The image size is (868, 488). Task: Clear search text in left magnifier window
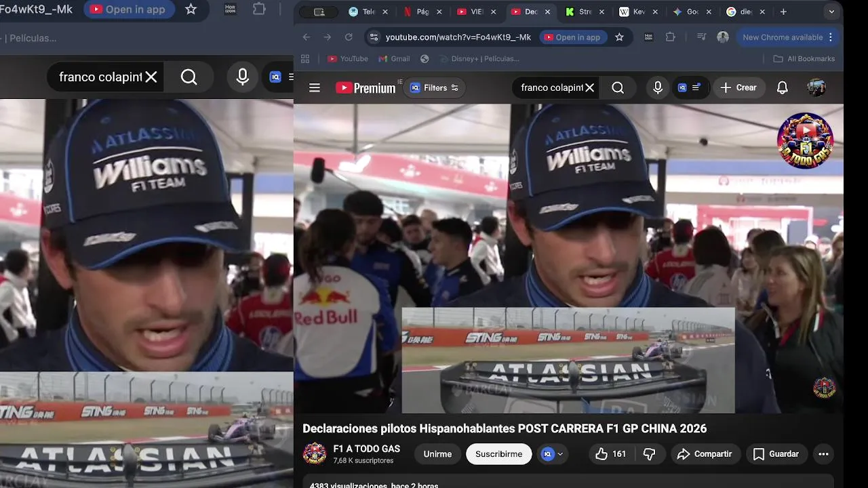151,77
